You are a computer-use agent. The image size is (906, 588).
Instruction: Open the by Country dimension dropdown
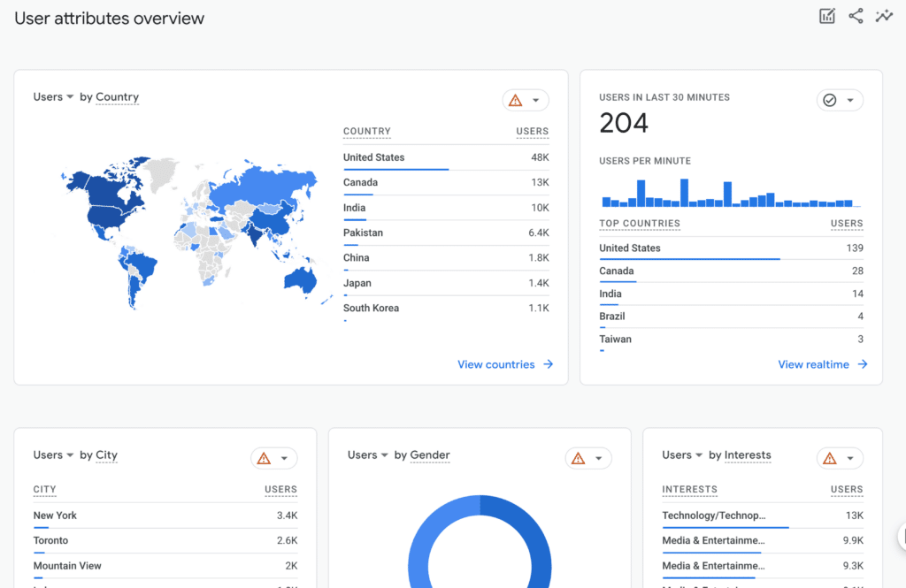click(116, 97)
